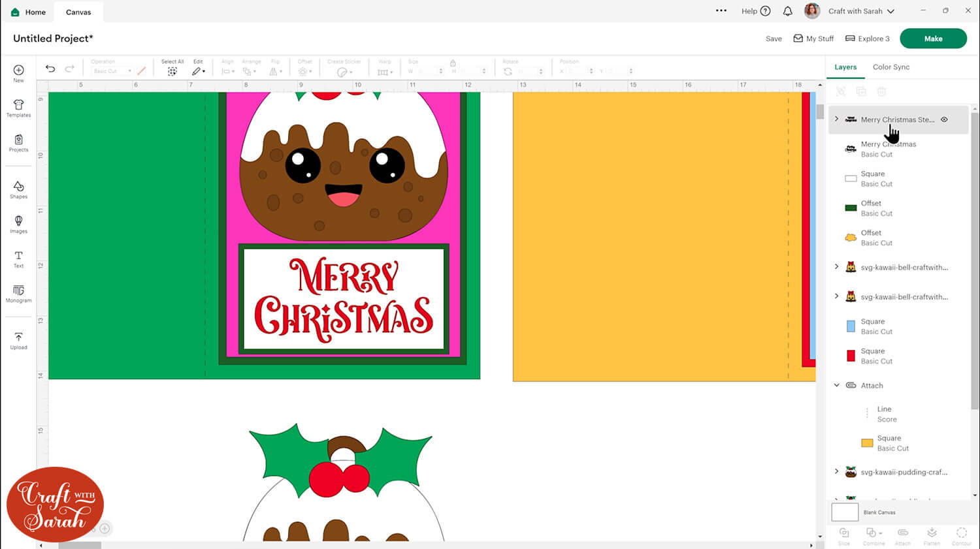Open the Shapes tool
This screenshot has width=980, height=549.
click(x=18, y=190)
